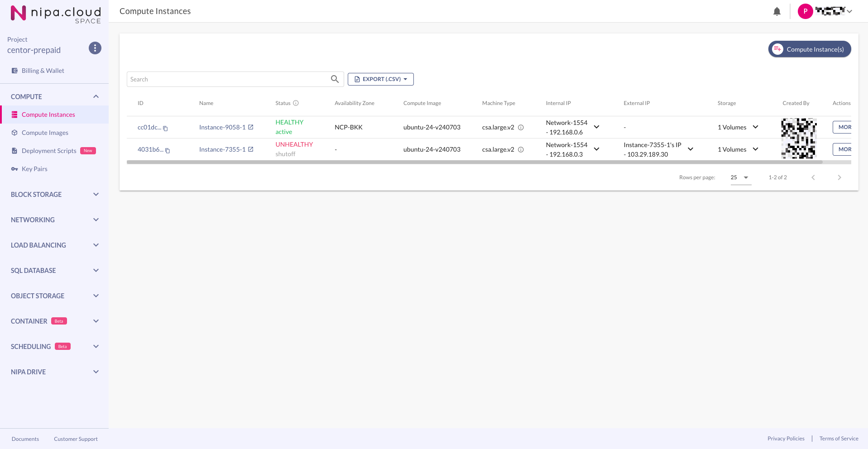Open Instance-9058-1 external link icon
This screenshot has height=449, width=868.
[251, 127]
